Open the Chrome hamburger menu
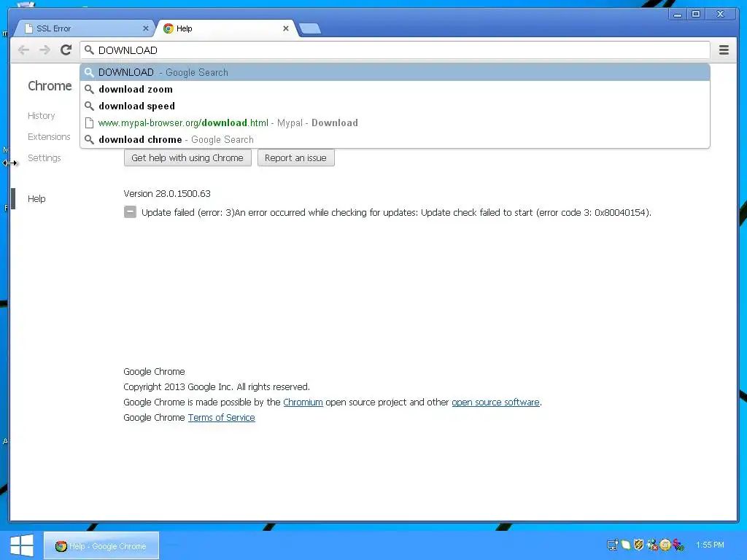747x560 pixels. point(724,50)
